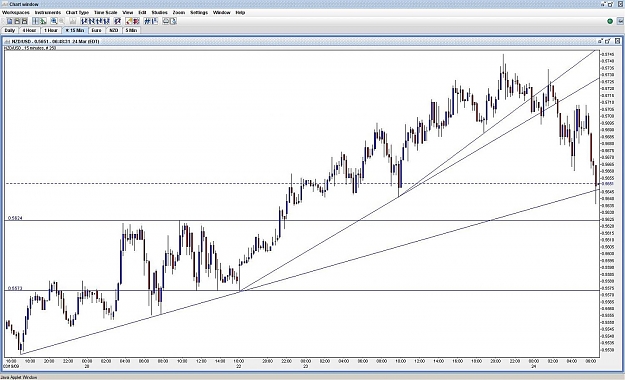
Task: Click the checkmark icon beside the green indicator
Action: click(620, 21)
